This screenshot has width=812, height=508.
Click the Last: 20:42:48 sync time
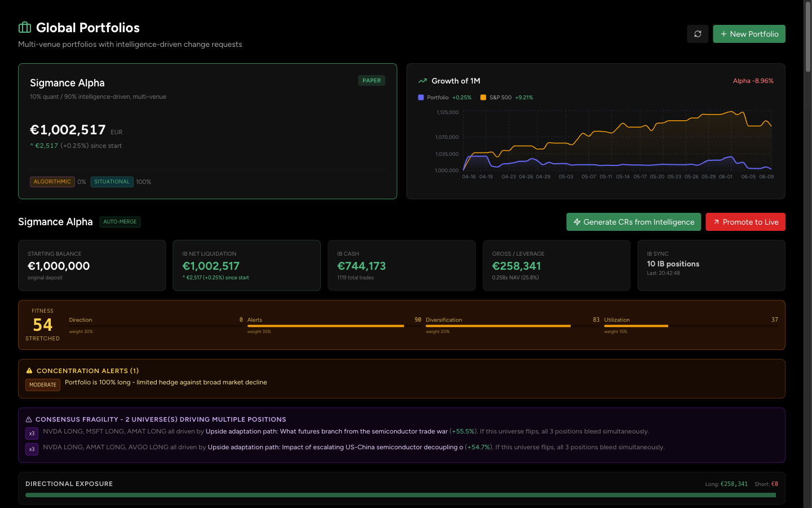point(663,273)
